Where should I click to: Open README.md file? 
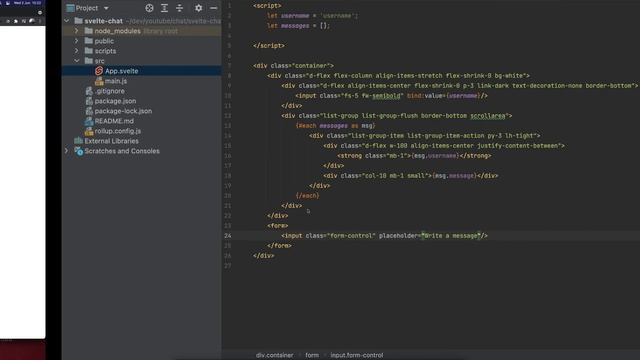pos(114,121)
